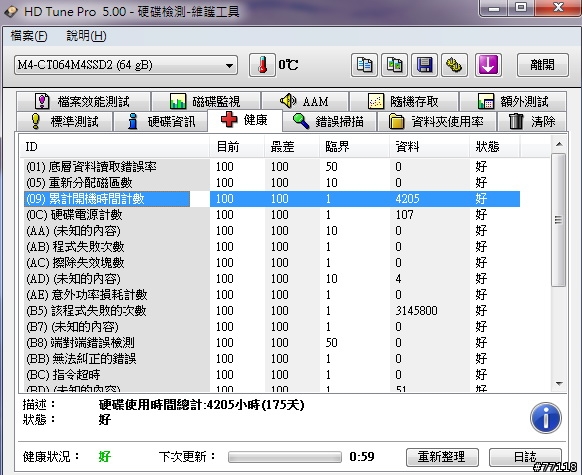Image resolution: width=582 pixels, height=475 pixels.
Task: Click the update countdown progress bar
Action: coord(285,457)
